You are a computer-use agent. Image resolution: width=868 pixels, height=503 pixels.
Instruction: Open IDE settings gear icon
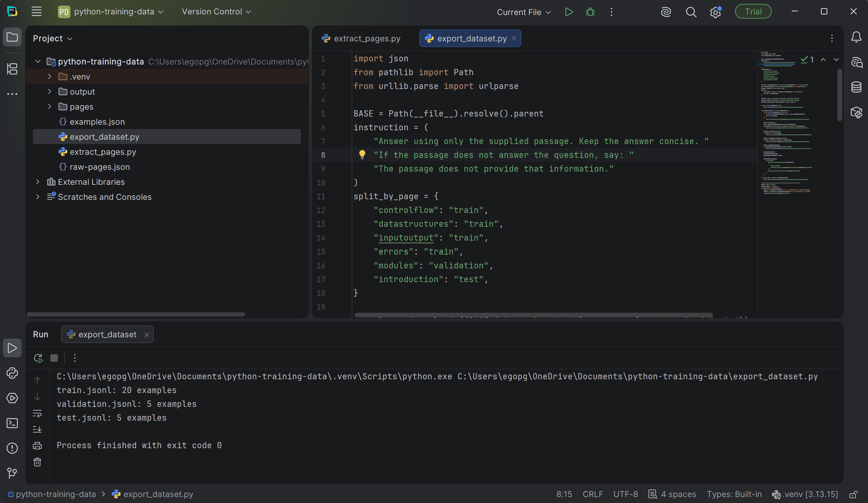pos(716,12)
